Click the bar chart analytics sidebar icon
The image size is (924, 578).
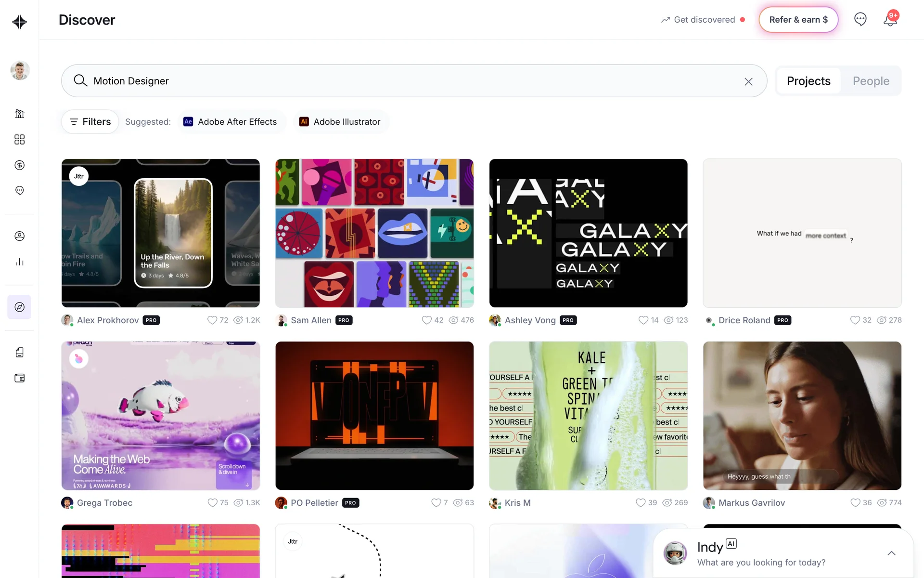pyautogui.click(x=19, y=262)
